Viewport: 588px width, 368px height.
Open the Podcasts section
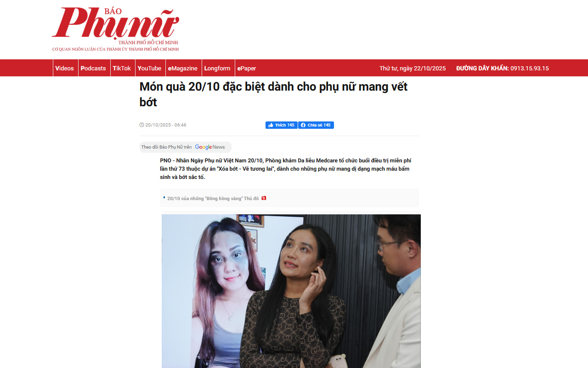(93, 68)
